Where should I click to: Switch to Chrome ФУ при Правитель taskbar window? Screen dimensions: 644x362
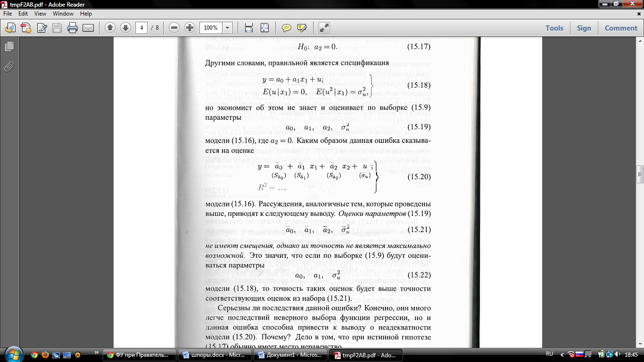pyautogui.click(x=140, y=355)
